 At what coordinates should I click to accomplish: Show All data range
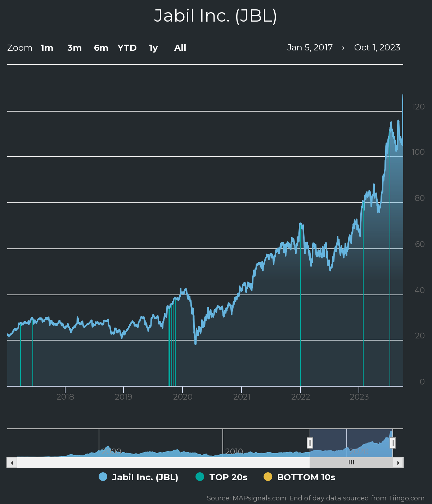(x=180, y=48)
